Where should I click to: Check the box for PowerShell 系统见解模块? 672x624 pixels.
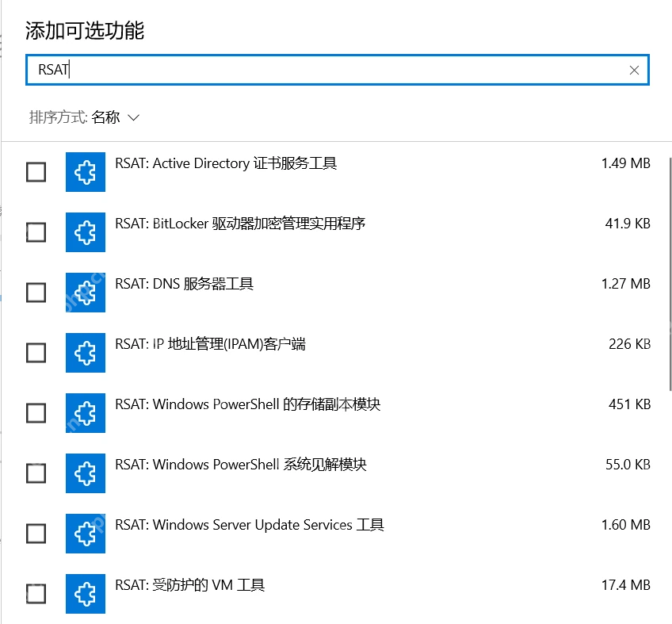(x=36, y=473)
